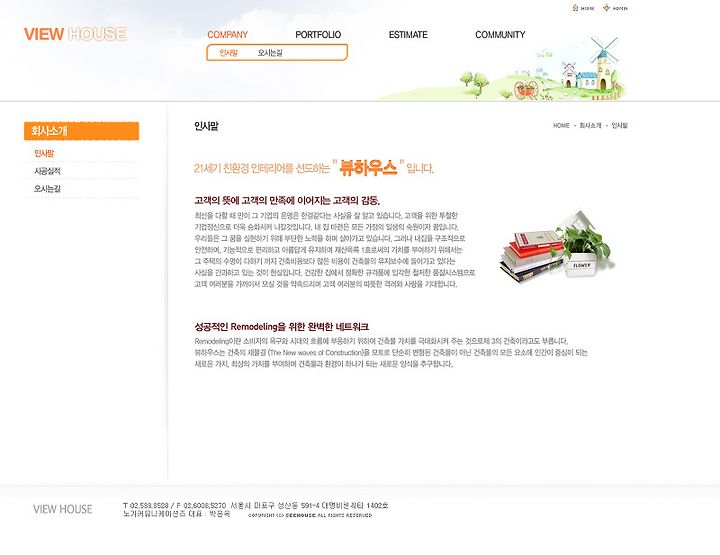Click 오시는길 in the left sidebar
The width and height of the screenshot is (720, 555).
(47, 188)
